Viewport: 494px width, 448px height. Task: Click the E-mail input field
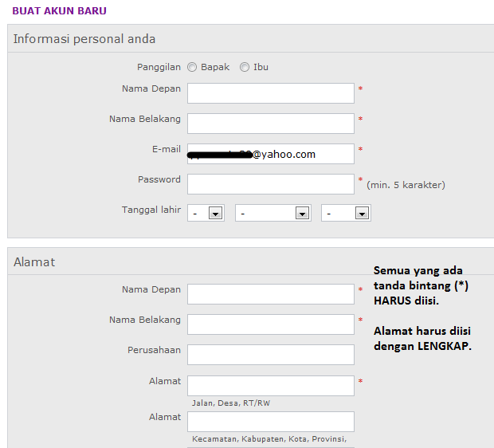pos(270,154)
